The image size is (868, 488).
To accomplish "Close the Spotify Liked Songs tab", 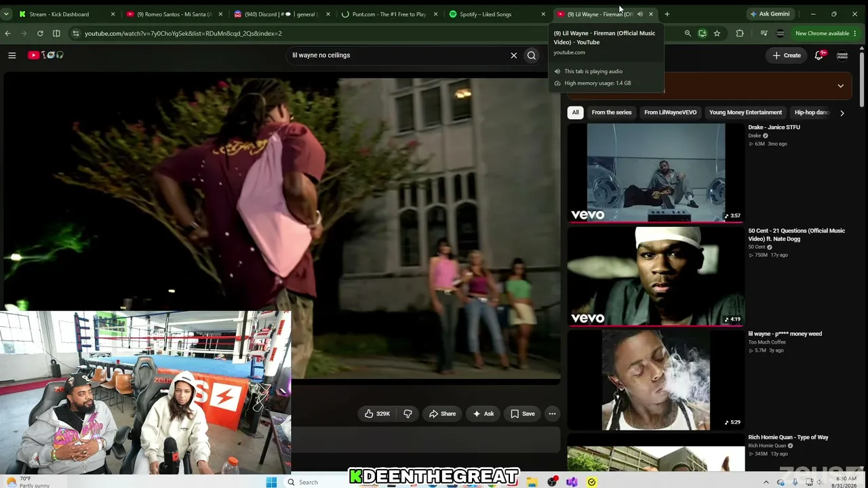I will pos(543,14).
